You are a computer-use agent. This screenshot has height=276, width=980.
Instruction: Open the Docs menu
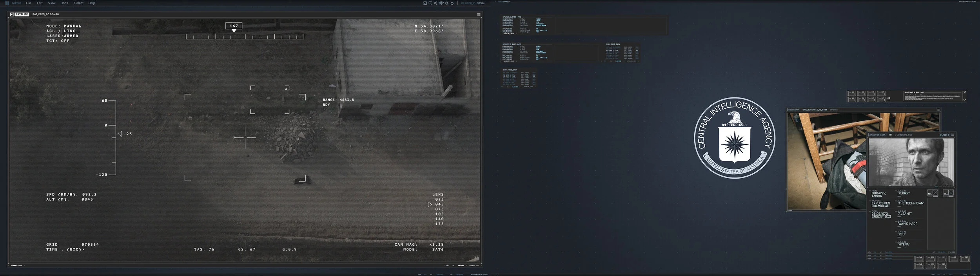click(64, 3)
